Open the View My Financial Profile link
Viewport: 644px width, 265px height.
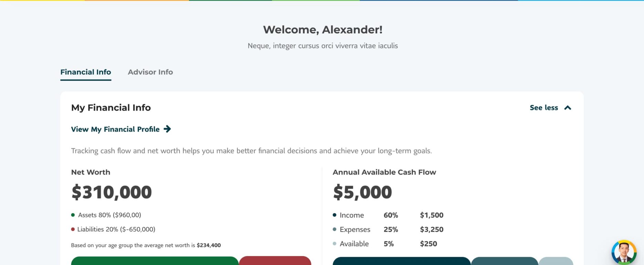click(115, 129)
